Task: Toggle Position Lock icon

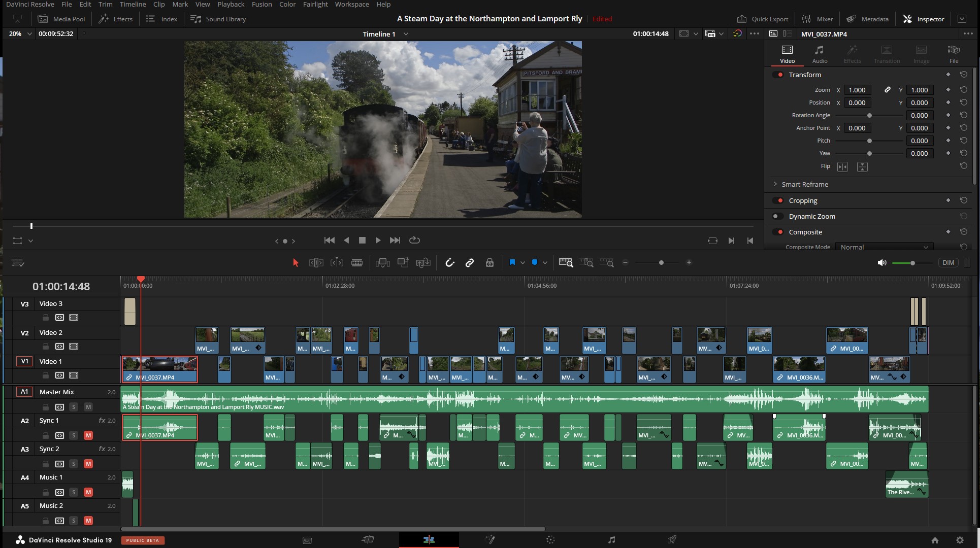Action: 489,263
